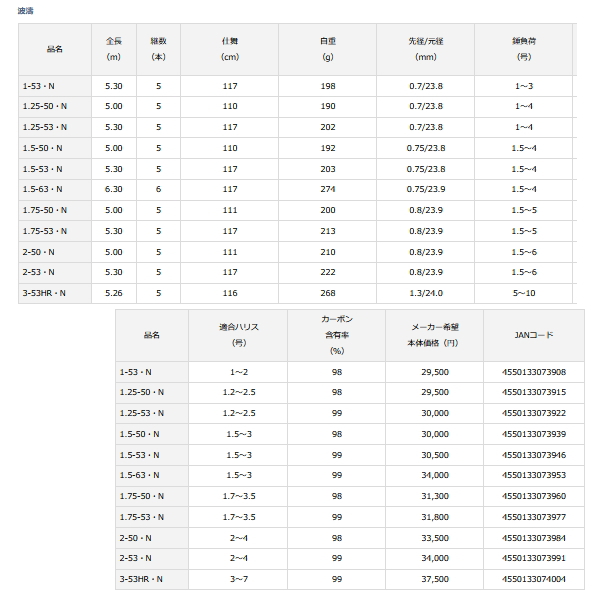
Task: Select the カーボン含有率 header cell
Action: [337, 336]
